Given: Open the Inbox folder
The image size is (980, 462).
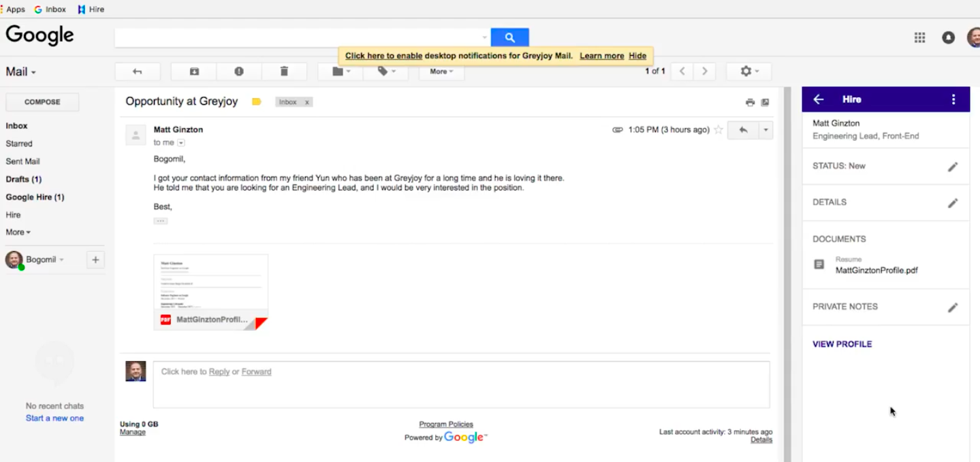Looking at the screenshot, I should (x=17, y=126).
